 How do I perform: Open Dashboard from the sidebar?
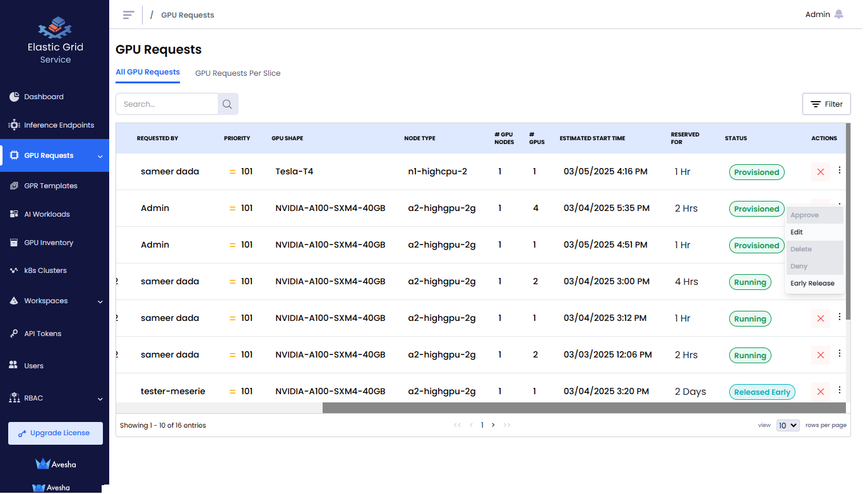[x=44, y=97]
